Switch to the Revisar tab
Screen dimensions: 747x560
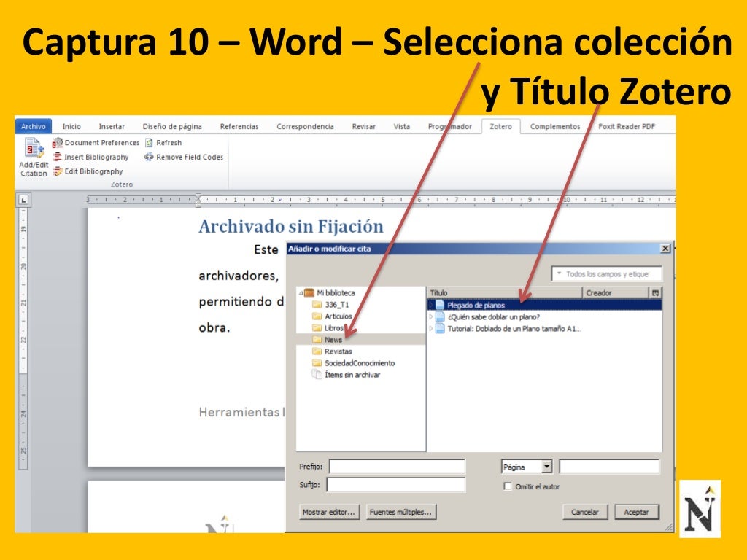pyautogui.click(x=363, y=126)
